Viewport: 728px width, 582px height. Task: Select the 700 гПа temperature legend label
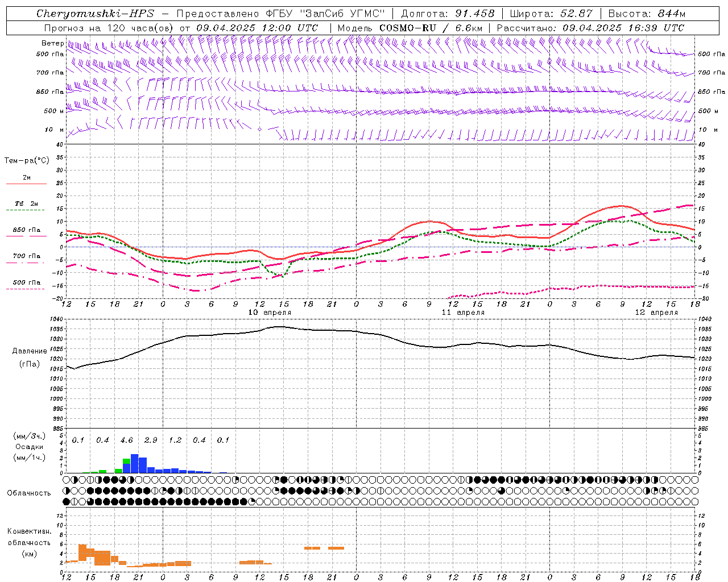coord(27,256)
